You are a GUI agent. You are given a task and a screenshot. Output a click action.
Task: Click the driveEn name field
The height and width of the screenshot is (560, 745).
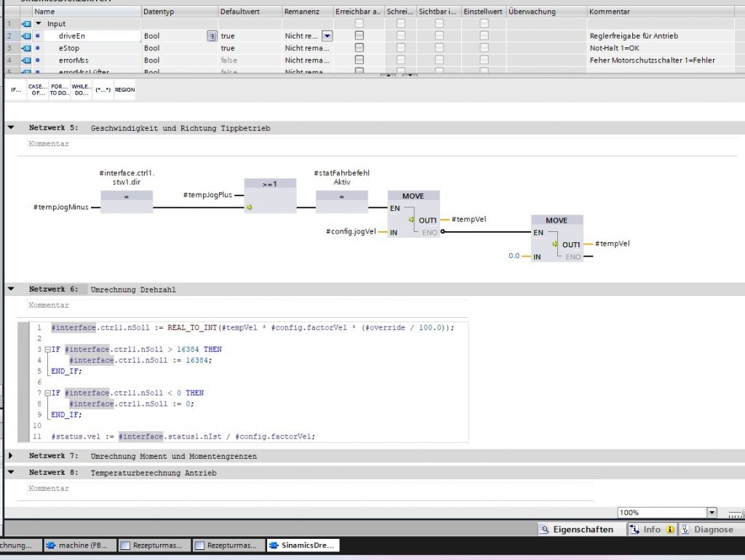coord(93,36)
